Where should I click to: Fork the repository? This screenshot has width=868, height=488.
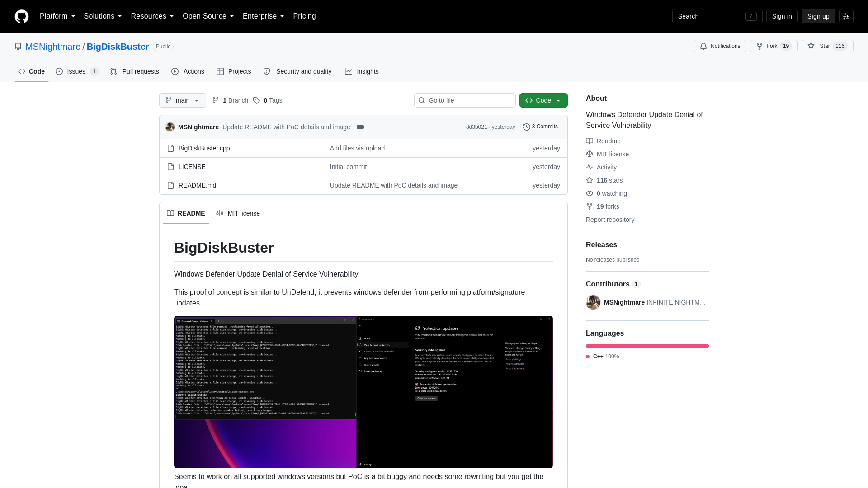pos(774,46)
